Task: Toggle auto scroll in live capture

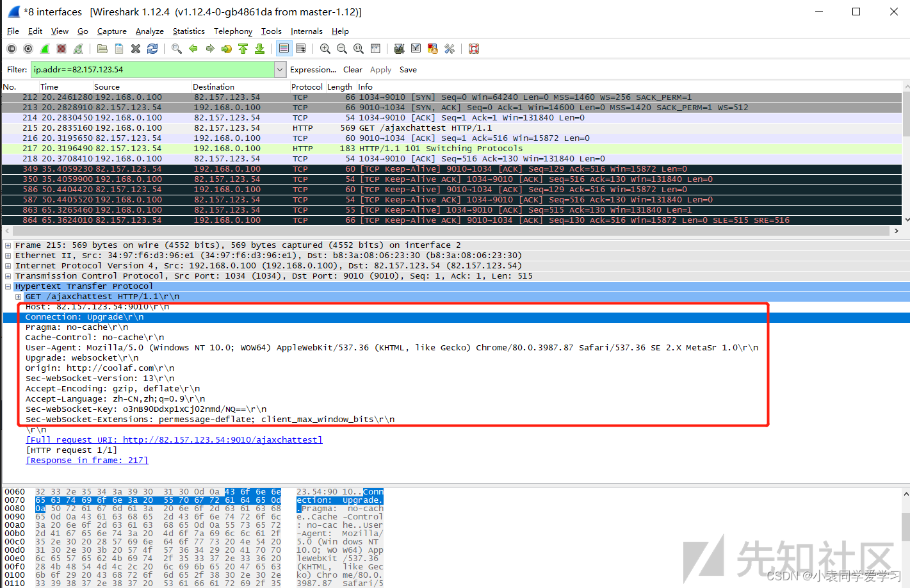Action: point(301,49)
